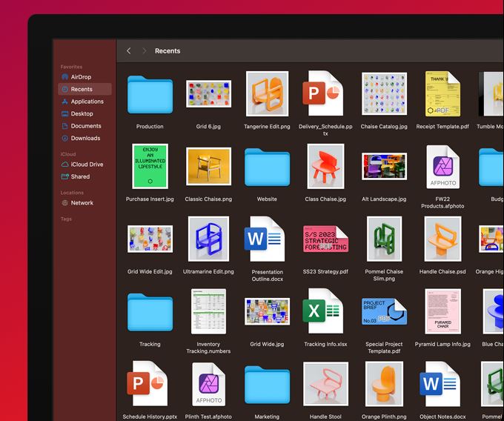
Task: Select the Website folder icon
Action: (267, 167)
